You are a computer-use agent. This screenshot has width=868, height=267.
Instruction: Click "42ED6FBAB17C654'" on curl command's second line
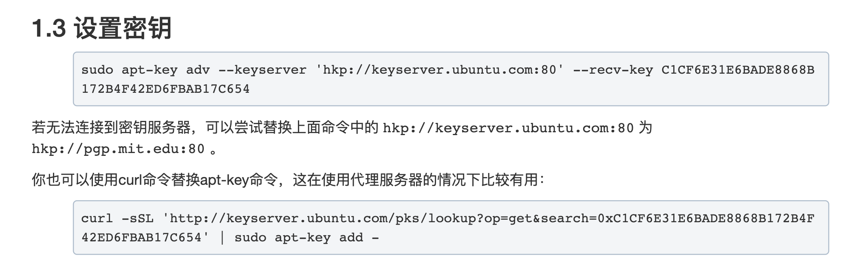tap(145, 238)
